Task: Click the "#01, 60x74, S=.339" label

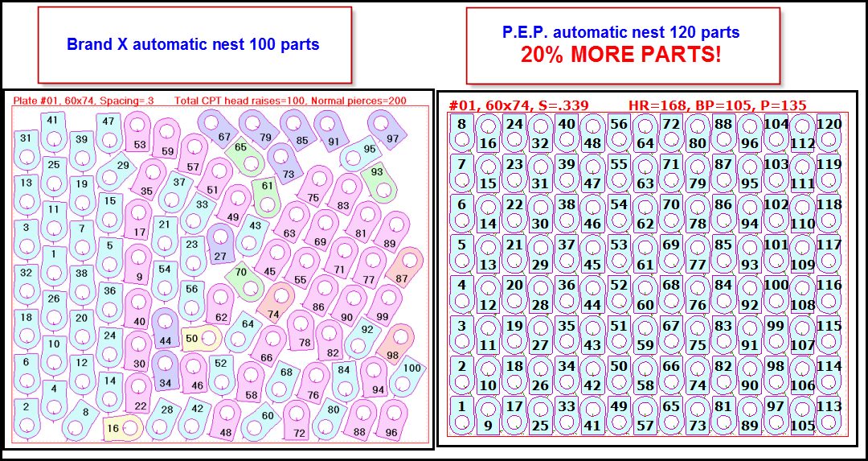Action: [x=518, y=105]
